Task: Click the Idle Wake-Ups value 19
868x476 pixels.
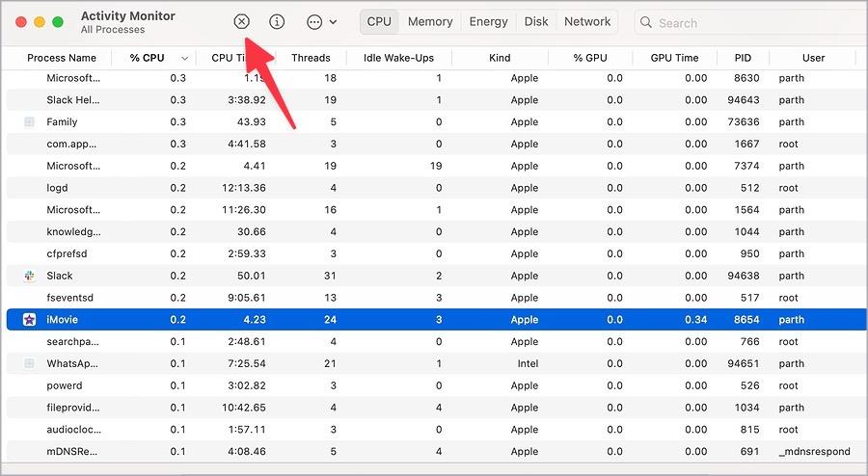Action: [x=436, y=166]
